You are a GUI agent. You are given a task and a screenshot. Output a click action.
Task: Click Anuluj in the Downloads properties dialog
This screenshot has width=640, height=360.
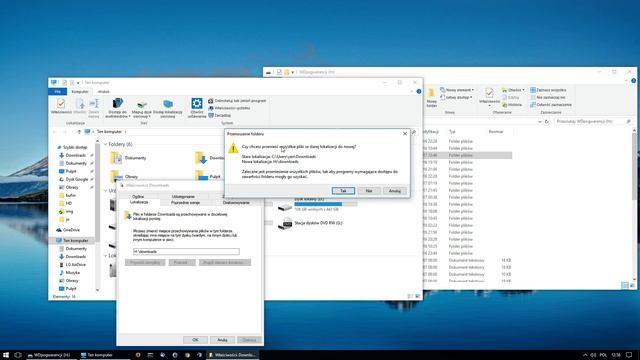tap(222, 340)
